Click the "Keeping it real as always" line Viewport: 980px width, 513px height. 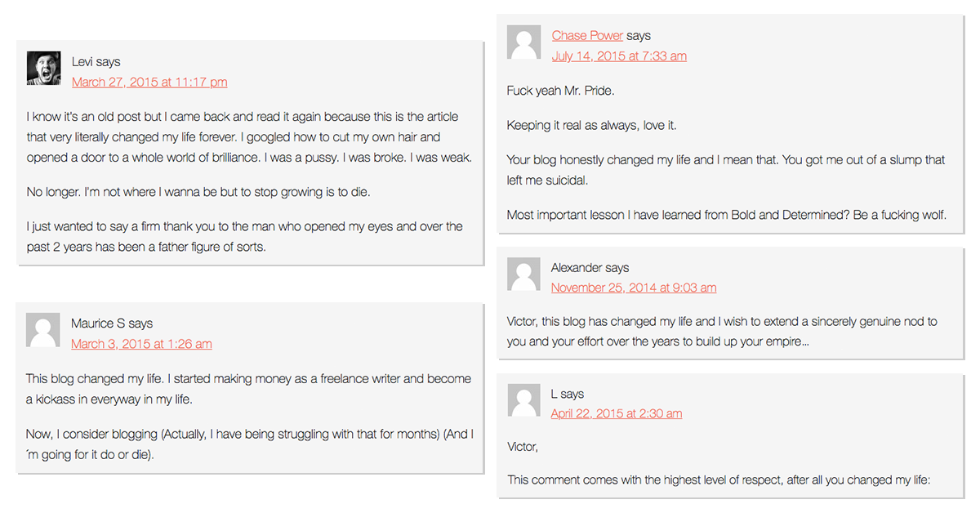pyautogui.click(x=591, y=125)
